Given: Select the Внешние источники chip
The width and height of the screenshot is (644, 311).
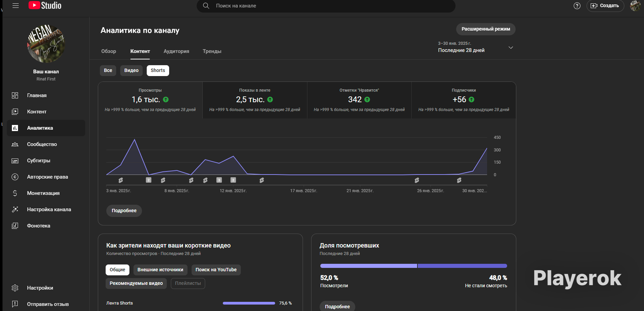Looking at the screenshot, I should click(160, 270).
